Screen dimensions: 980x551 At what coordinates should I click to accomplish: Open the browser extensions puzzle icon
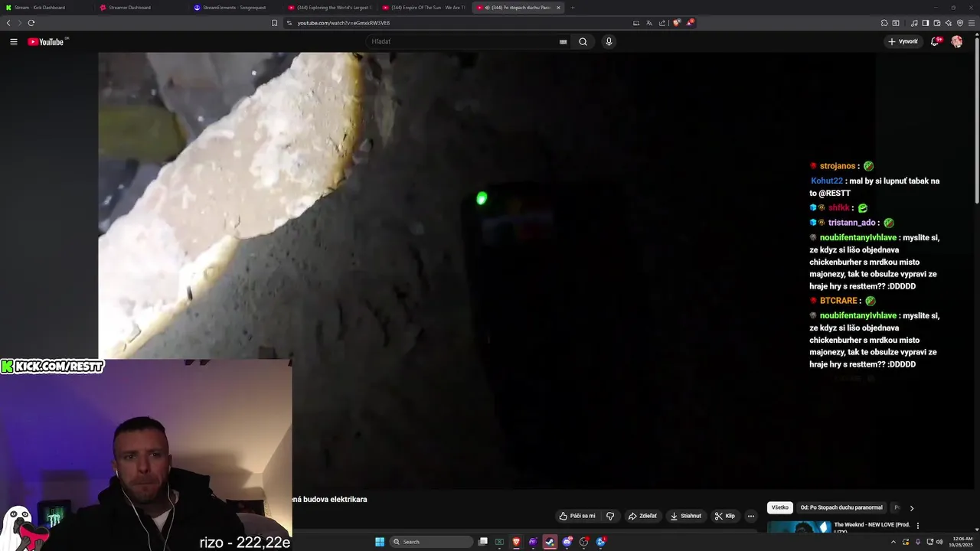click(884, 23)
